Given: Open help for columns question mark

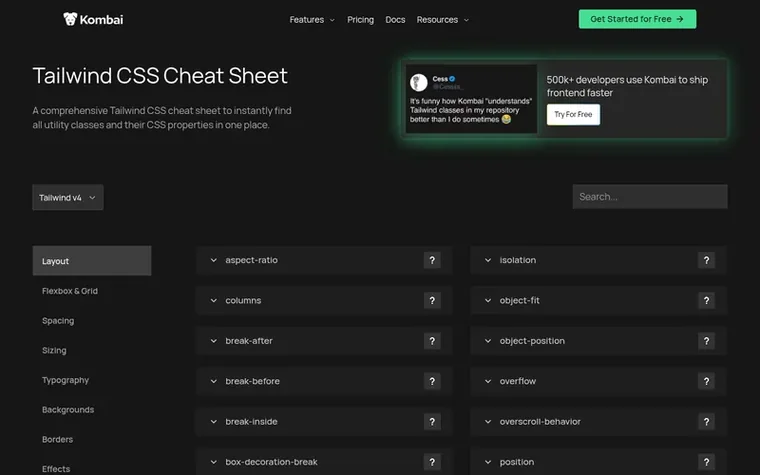Looking at the screenshot, I should click(x=432, y=301).
